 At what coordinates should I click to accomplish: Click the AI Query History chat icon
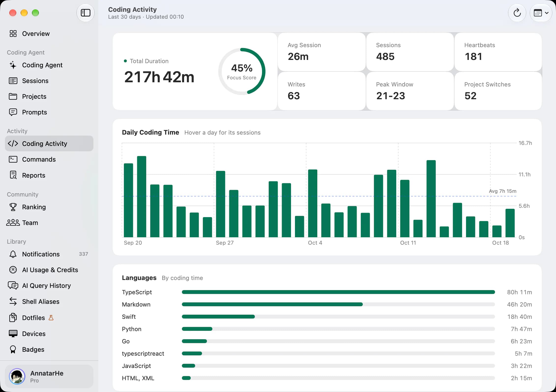coord(13,285)
